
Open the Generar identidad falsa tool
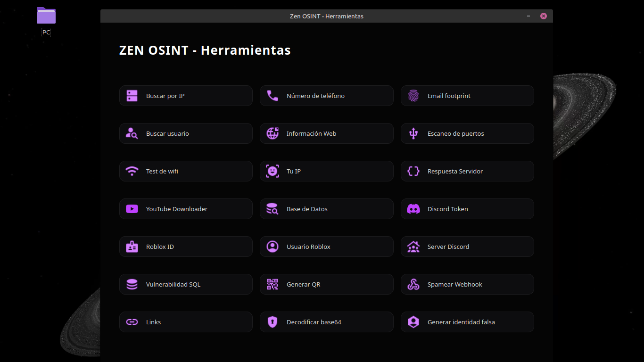tap(467, 322)
